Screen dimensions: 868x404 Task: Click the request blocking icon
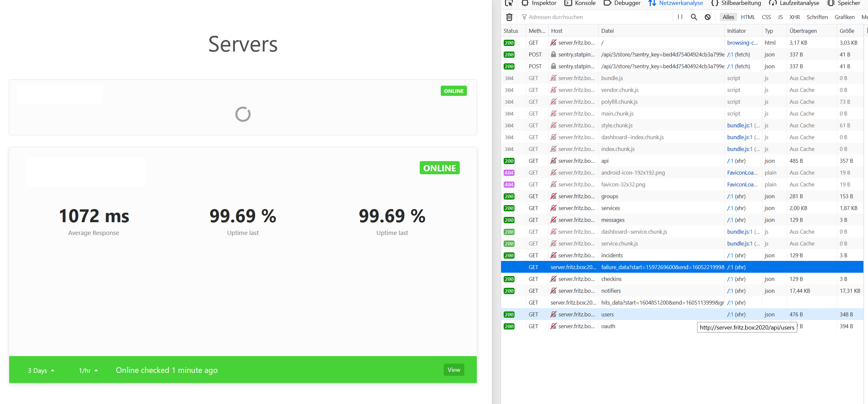[x=708, y=17]
